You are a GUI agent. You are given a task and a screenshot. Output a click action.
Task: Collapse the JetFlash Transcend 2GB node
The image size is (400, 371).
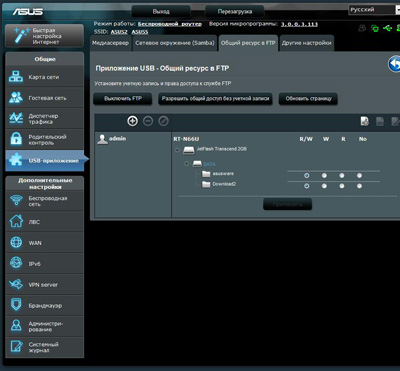[178, 150]
